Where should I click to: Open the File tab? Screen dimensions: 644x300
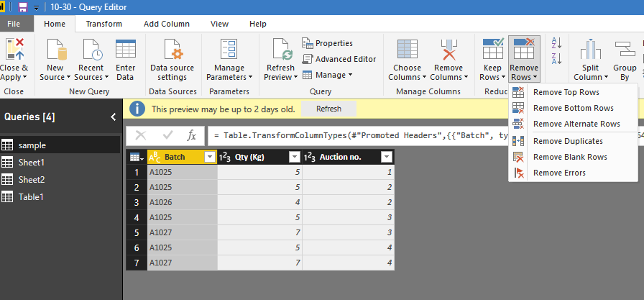tap(14, 24)
